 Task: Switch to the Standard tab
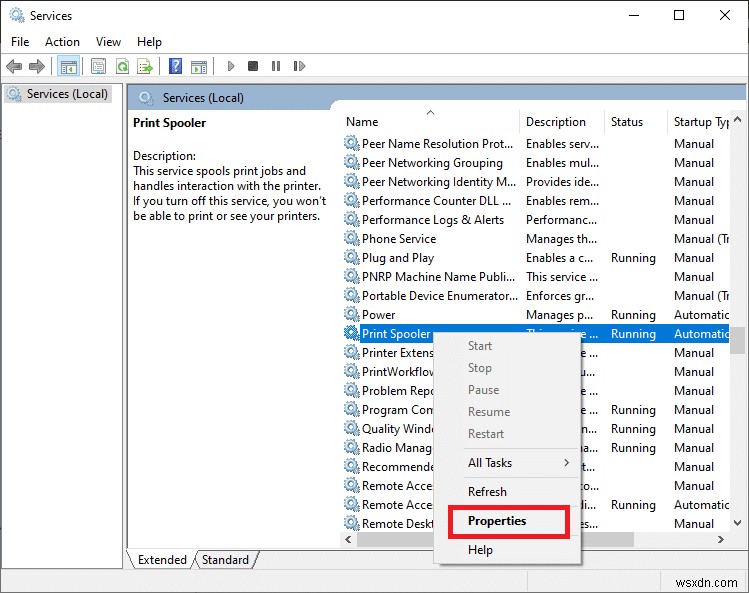click(226, 560)
